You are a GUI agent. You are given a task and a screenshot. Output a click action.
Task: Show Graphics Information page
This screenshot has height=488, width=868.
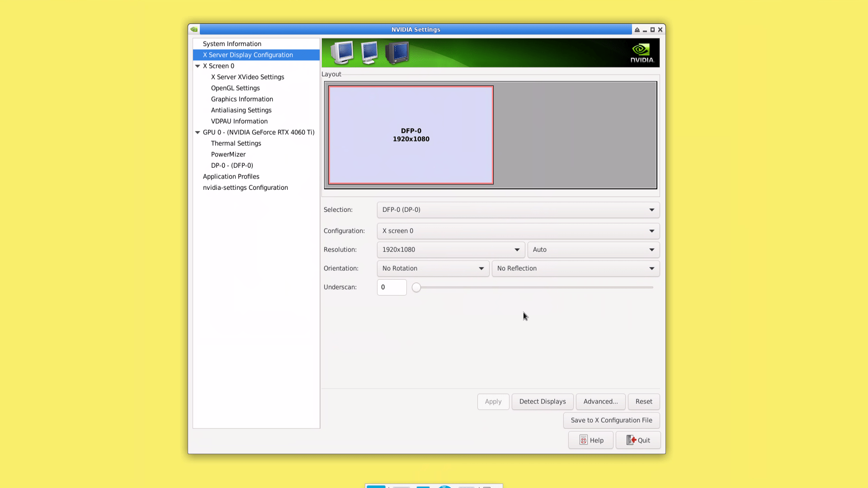click(x=242, y=99)
